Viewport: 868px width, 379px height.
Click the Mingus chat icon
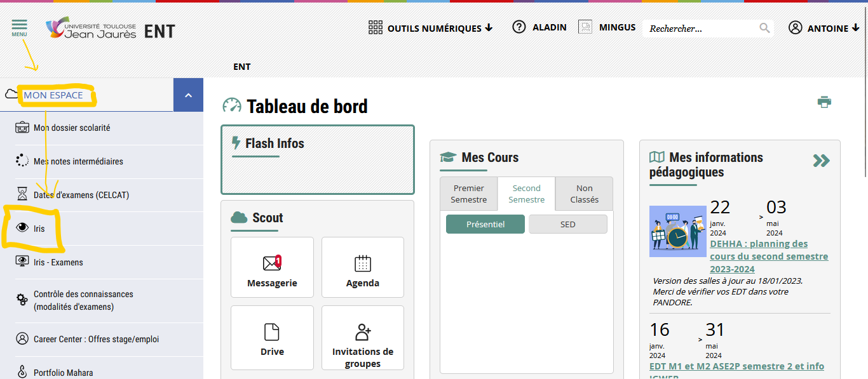(585, 27)
